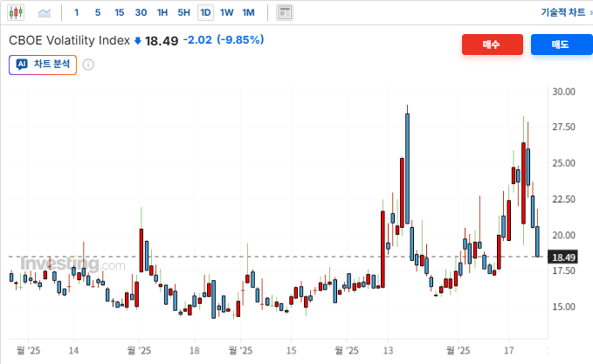Select the 1M monthly interval
This screenshot has height=364, width=593.
(x=249, y=12)
